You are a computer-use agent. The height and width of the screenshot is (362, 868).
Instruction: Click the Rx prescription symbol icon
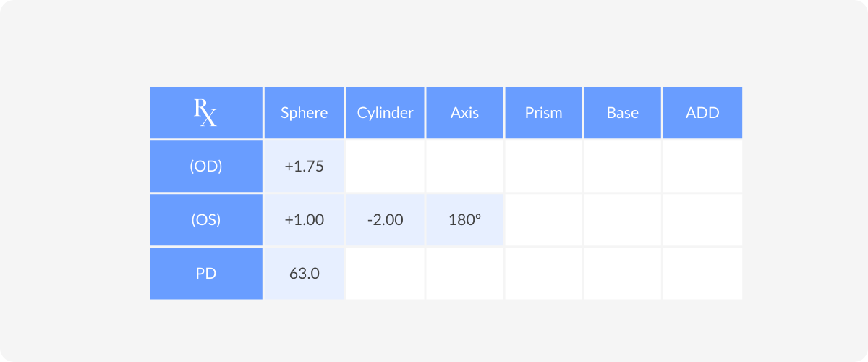[205, 113]
